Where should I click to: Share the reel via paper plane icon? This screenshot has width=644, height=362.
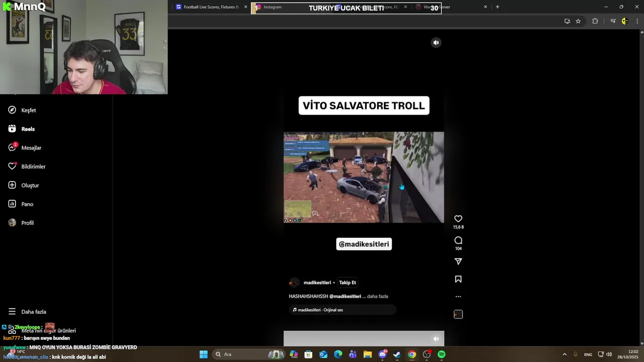[x=458, y=261]
